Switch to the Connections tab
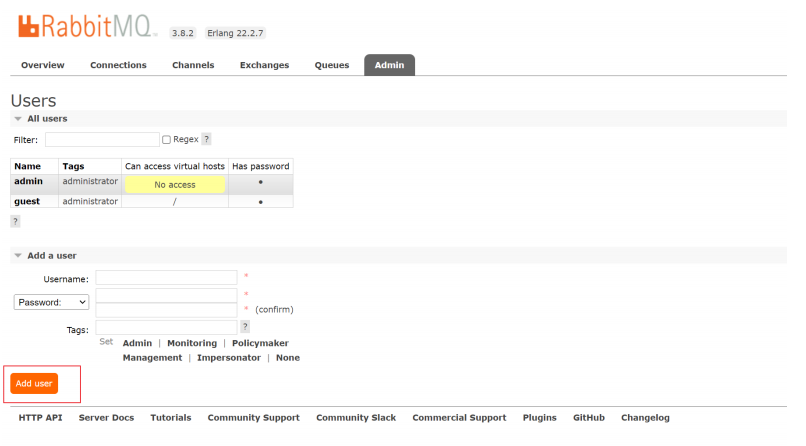The height and width of the screenshot is (446, 806). [x=118, y=65]
